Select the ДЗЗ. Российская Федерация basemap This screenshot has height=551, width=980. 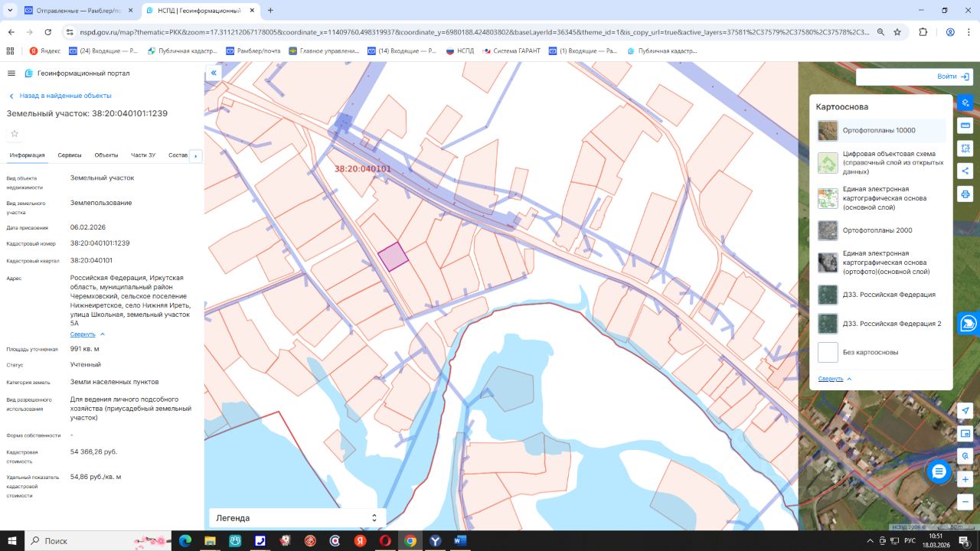[880, 295]
